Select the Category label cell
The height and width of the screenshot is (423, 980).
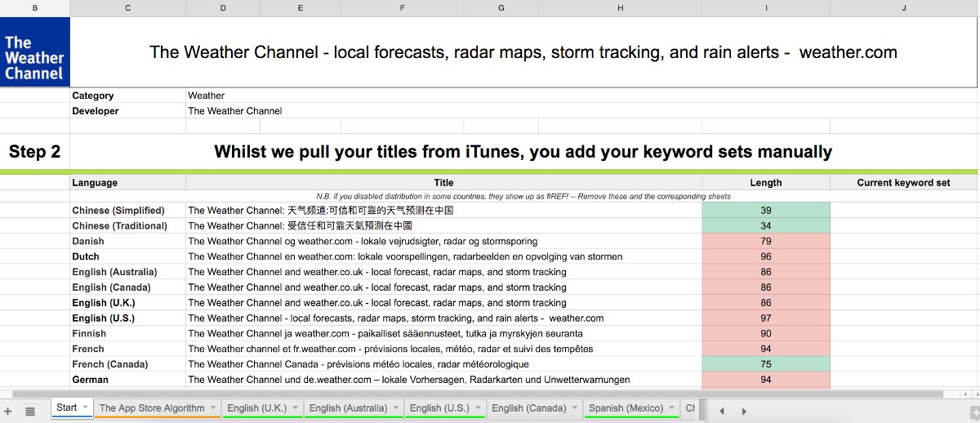pos(127,96)
